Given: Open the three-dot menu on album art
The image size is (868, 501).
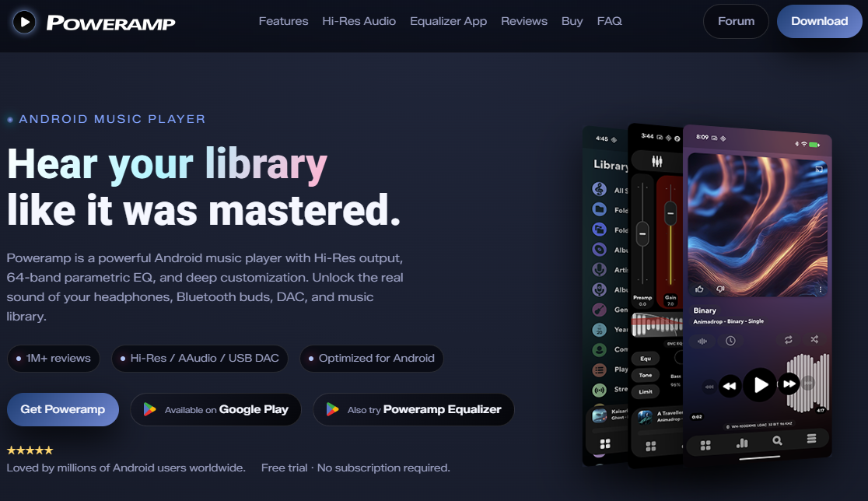Looking at the screenshot, I should click(821, 289).
